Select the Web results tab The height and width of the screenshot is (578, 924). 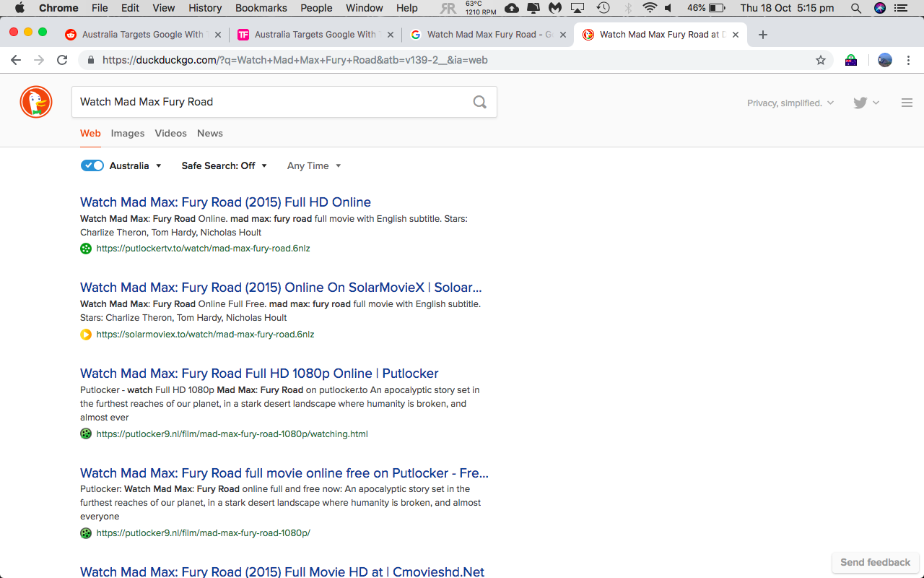[90, 133]
